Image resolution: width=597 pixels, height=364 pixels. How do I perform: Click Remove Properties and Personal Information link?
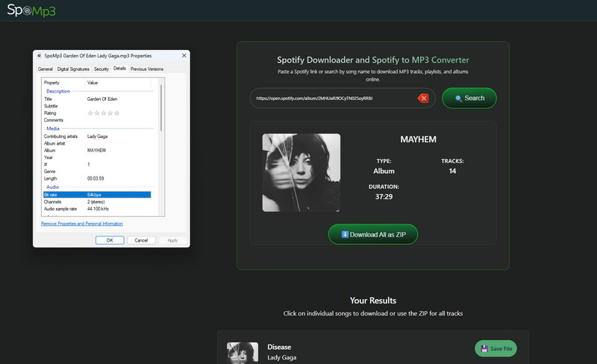(82, 224)
